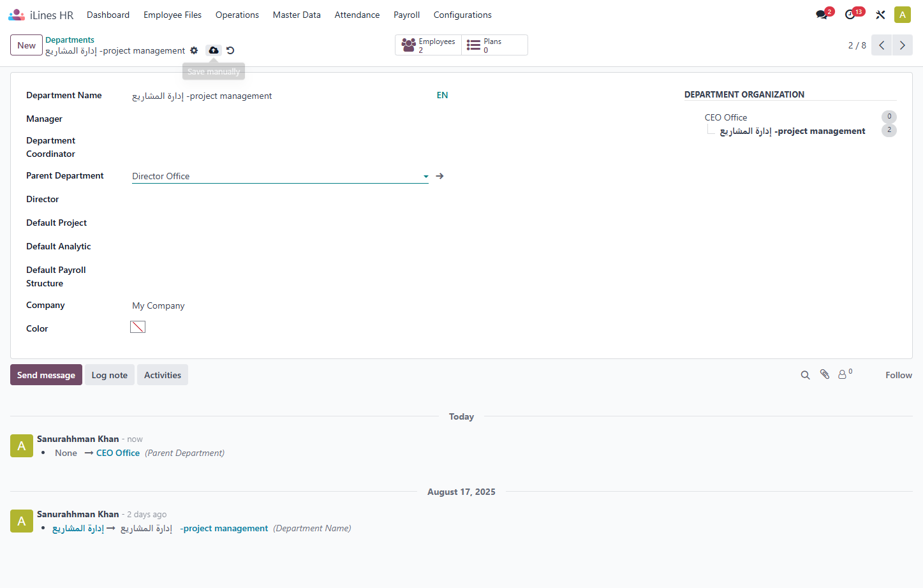Image resolution: width=923 pixels, height=588 pixels.
Task: Open the record actions gear icon
Action: [194, 50]
